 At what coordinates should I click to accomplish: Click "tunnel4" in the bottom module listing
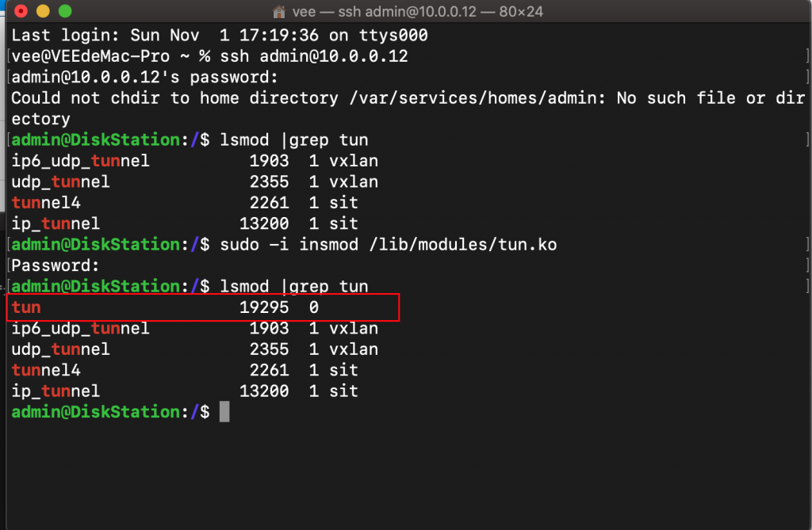click(x=46, y=370)
